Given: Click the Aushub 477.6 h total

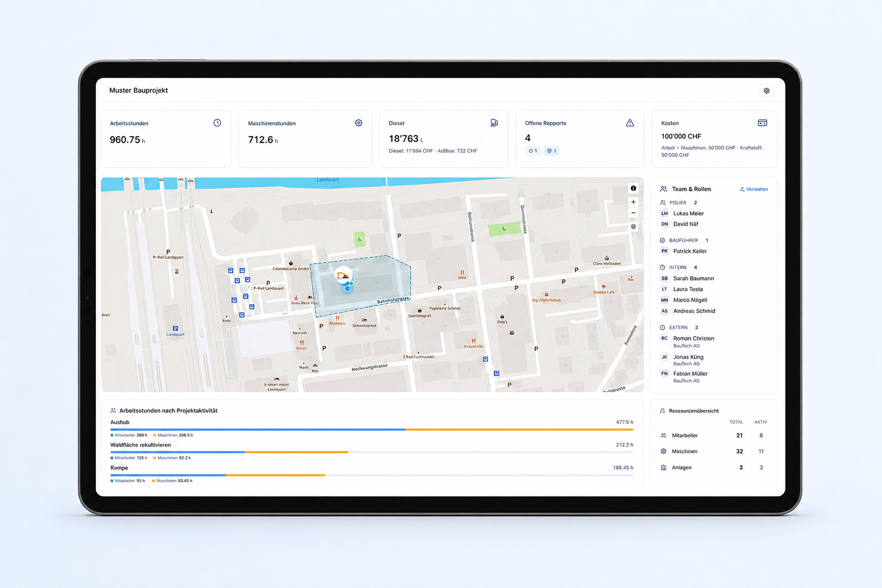Looking at the screenshot, I should point(625,422).
